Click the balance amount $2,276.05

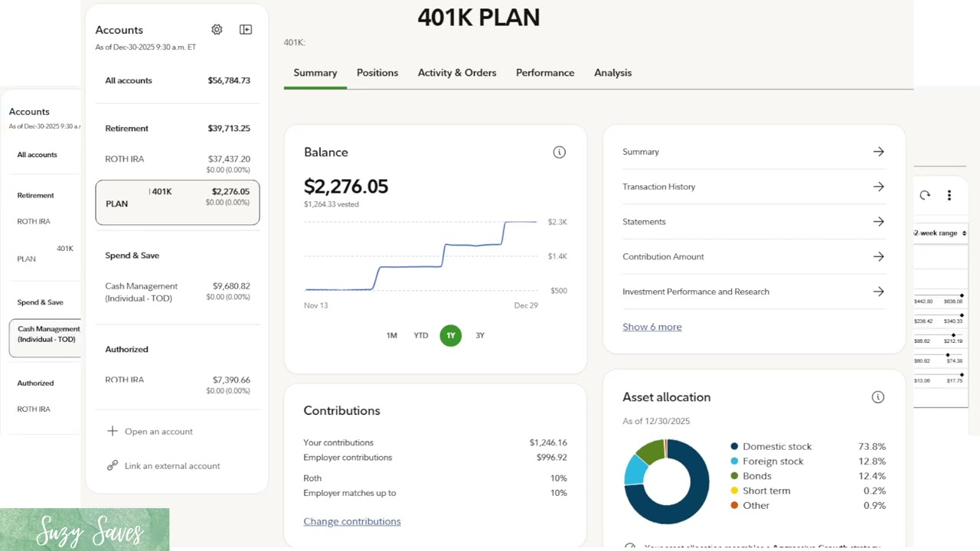coord(346,187)
